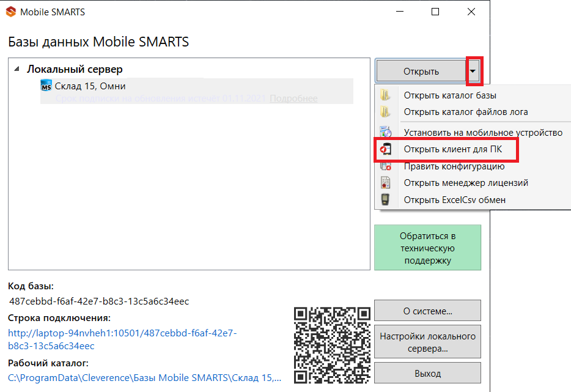This screenshot has width=571, height=392.
Task: Maximize the Mobile SMARTS window
Action: [x=435, y=12]
